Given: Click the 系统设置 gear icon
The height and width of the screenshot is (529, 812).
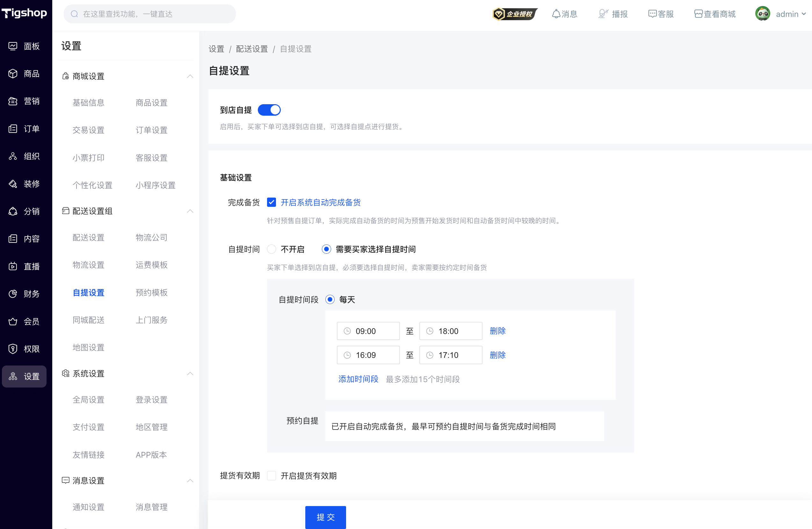Looking at the screenshot, I should pos(66,373).
